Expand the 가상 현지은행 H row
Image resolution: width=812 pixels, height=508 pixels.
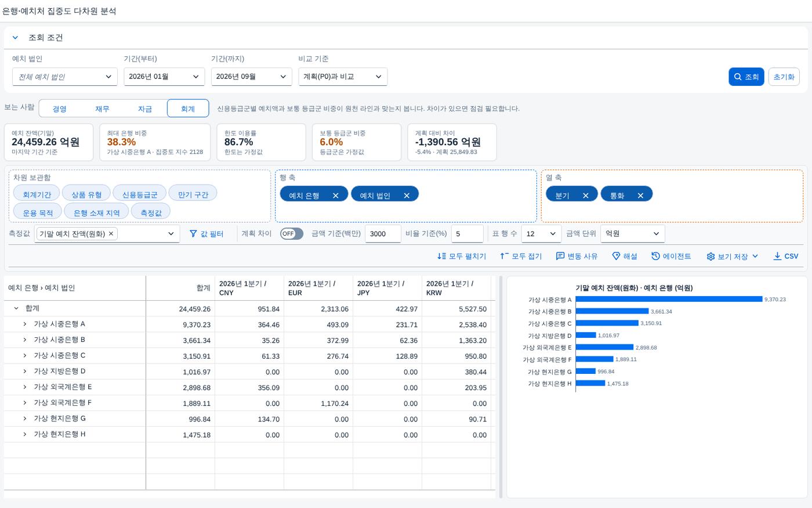25,434
